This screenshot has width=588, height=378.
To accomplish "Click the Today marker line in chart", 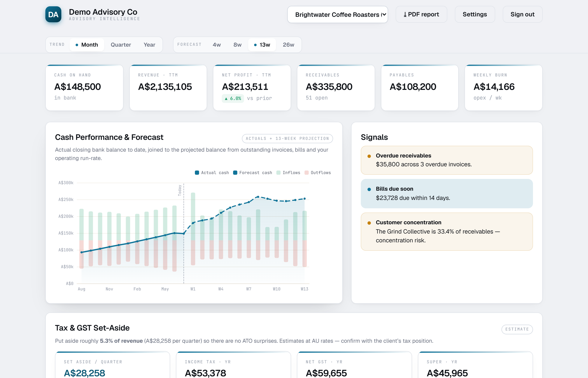I will pyautogui.click(x=184, y=233).
